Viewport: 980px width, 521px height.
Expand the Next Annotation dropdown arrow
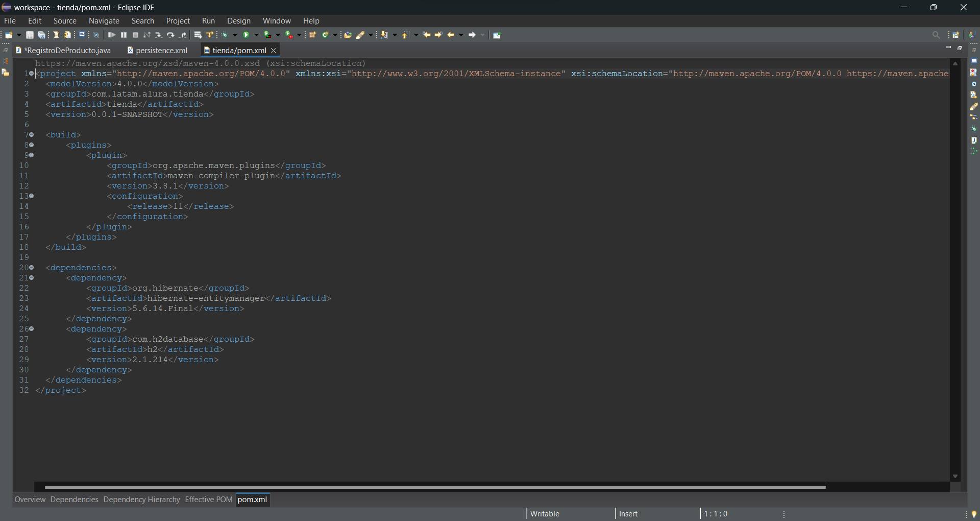coord(395,35)
